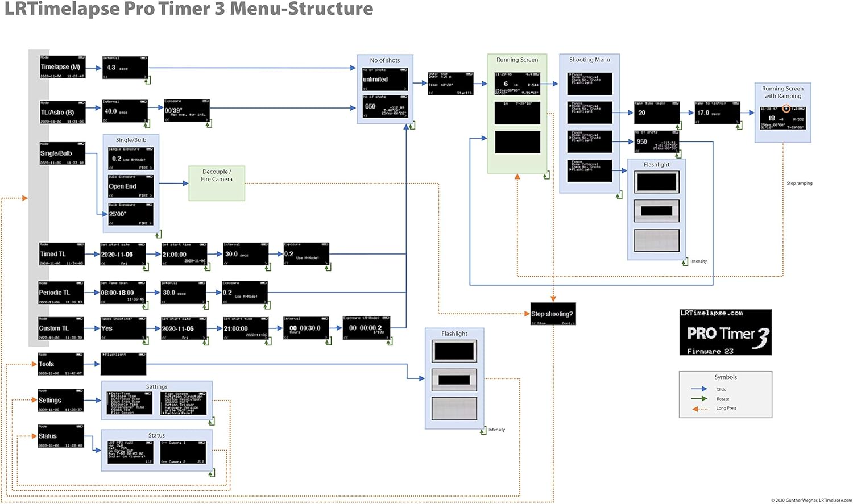Viewport: 853px width, 504px height.
Task: Click the orange Long Press arrow in legend
Action: click(x=699, y=409)
